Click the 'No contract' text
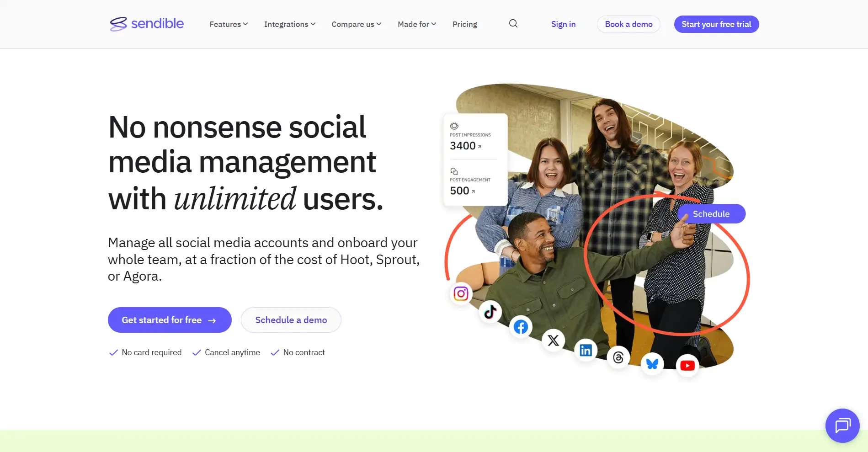This screenshot has width=868, height=452. click(x=304, y=352)
